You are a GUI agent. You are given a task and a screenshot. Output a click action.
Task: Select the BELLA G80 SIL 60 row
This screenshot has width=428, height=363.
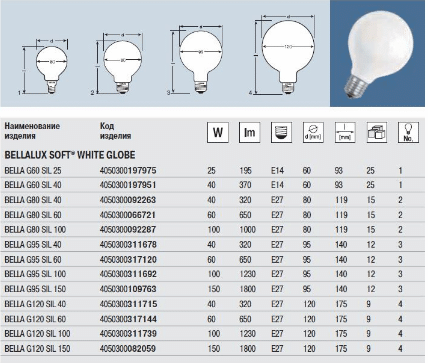(213, 215)
